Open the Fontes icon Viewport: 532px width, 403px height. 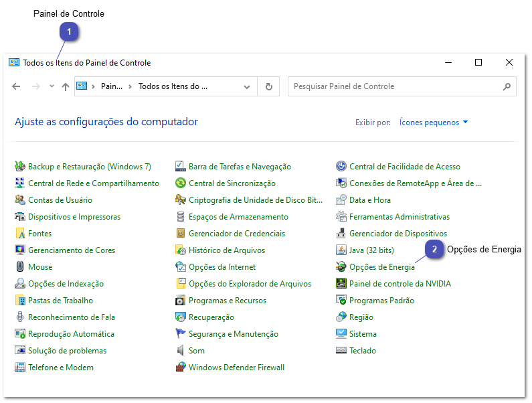[20, 234]
